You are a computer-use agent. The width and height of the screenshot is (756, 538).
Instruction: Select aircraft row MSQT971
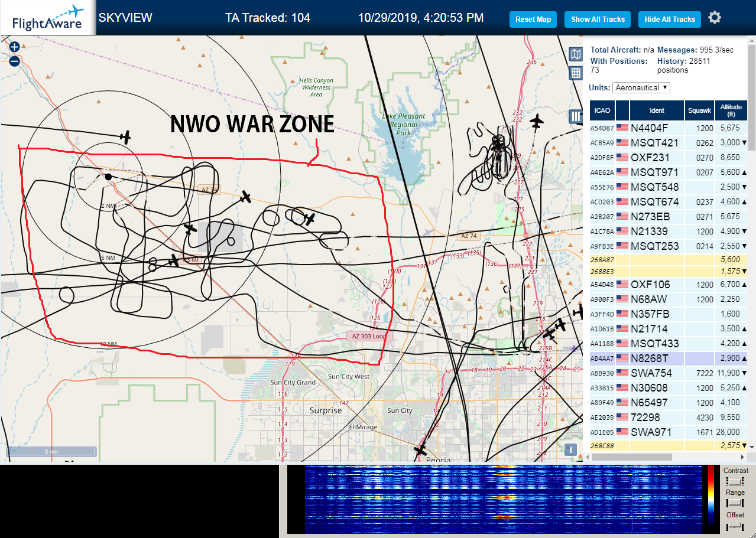click(x=669, y=172)
